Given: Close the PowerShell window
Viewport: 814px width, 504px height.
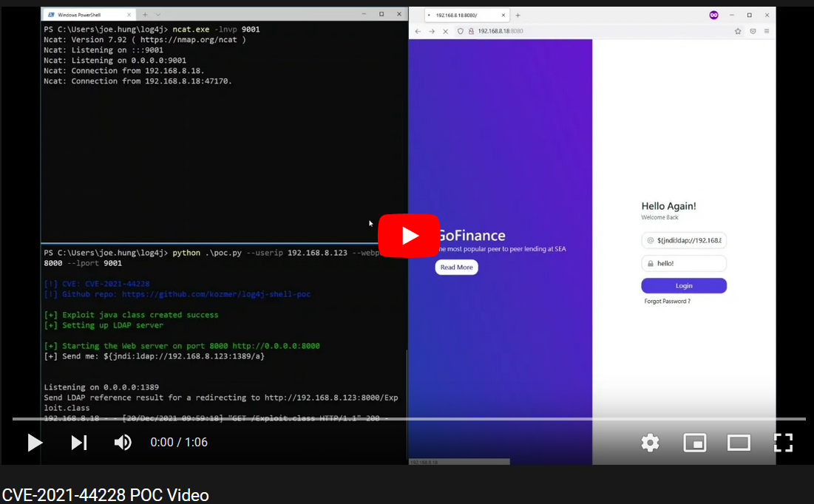Looking at the screenshot, I should pyautogui.click(x=398, y=14).
